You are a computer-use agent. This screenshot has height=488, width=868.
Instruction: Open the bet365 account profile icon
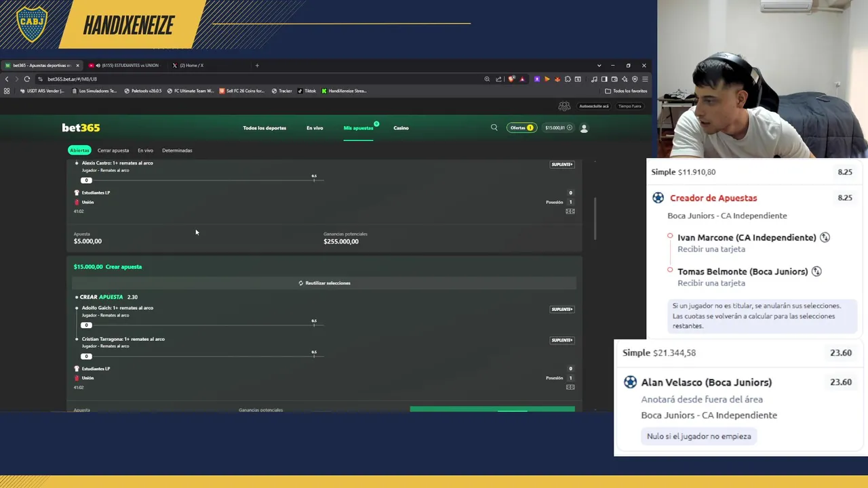click(584, 127)
